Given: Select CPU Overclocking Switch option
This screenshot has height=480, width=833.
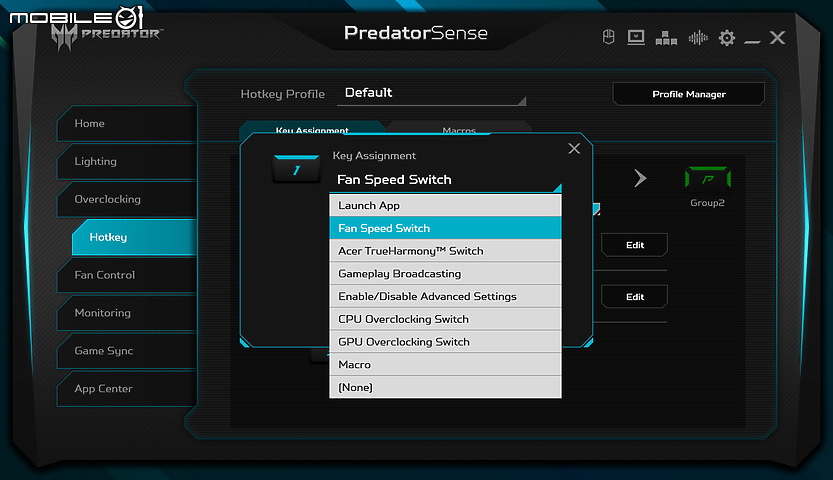Looking at the screenshot, I should pos(445,320).
